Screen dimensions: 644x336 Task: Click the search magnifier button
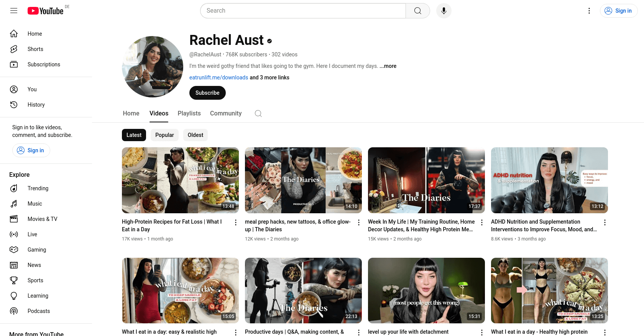click(x=417, y=11)
